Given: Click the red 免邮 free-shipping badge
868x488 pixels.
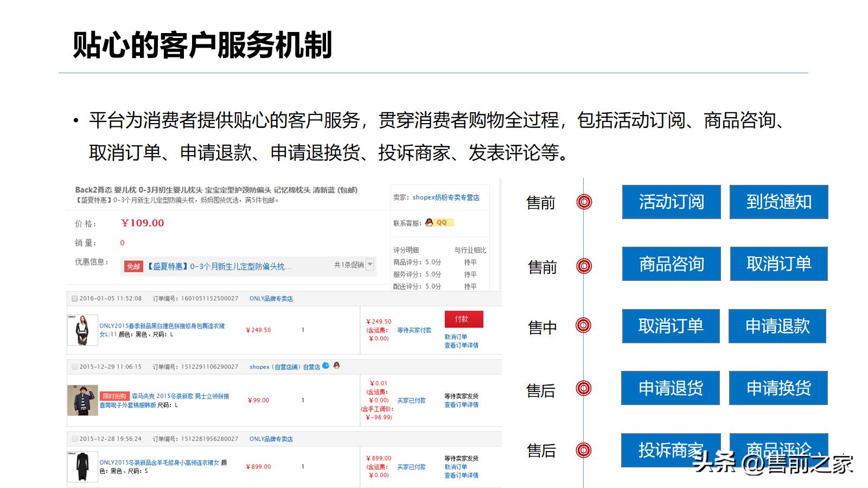Looking at the screenshot, I should pos(135,265).
